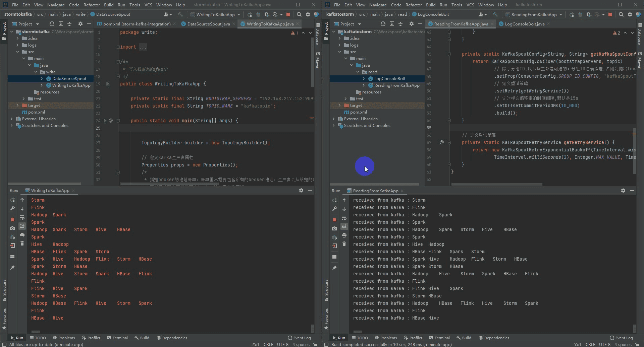
Task: Restore layout icon in left run panel
Action: click(12, 257)
